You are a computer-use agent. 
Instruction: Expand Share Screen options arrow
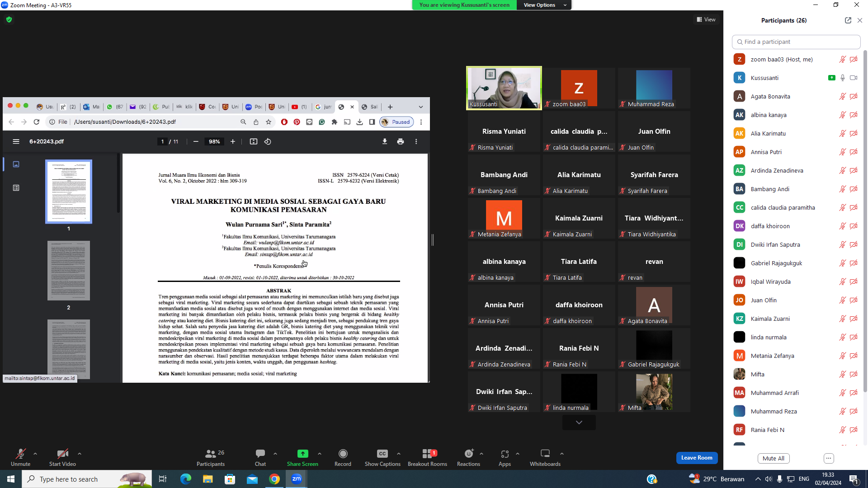tap(320, 454)
